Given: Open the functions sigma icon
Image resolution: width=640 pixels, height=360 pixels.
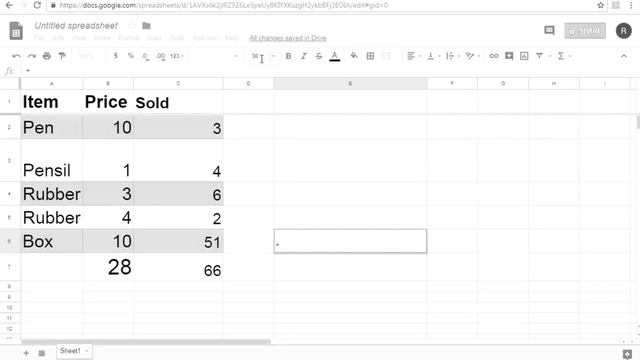Looking at the screenshot, I should tap(561, 56).
